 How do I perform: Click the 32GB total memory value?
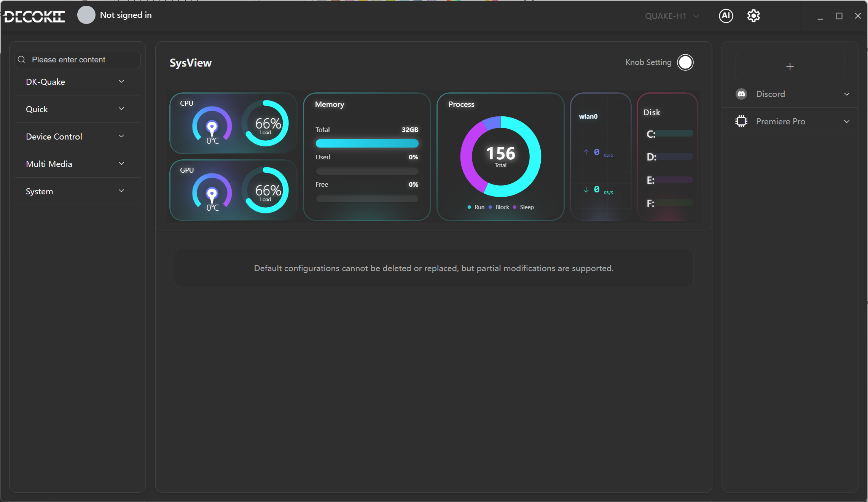410,130
